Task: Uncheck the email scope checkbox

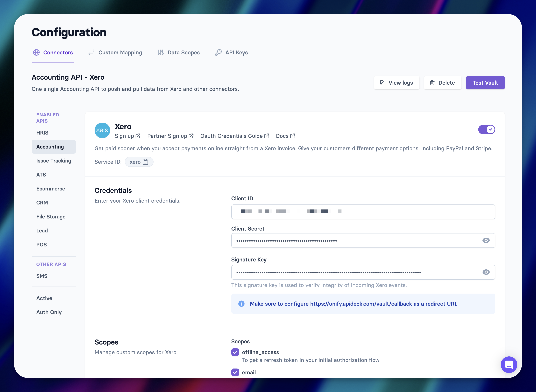Action: (x=235, y=372)
